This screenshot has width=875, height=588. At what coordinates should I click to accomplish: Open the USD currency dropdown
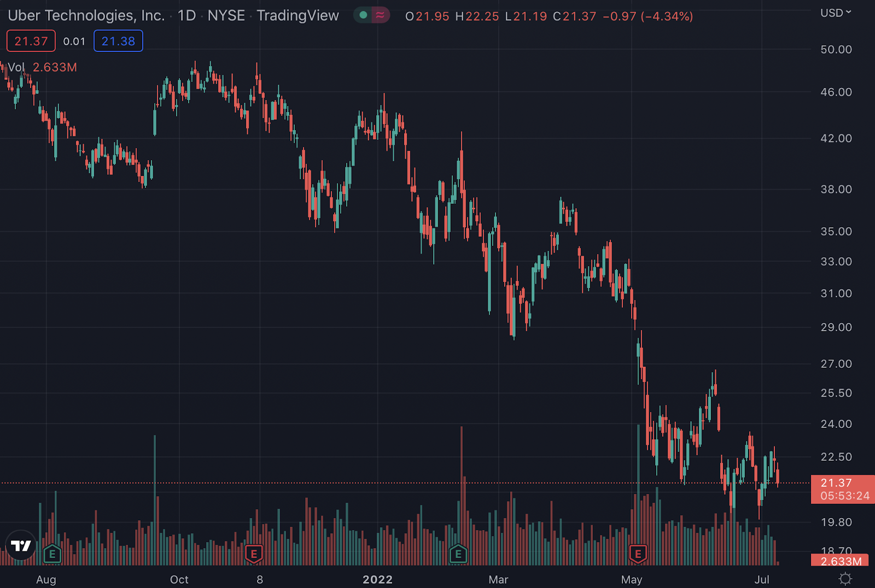[836, 13]
